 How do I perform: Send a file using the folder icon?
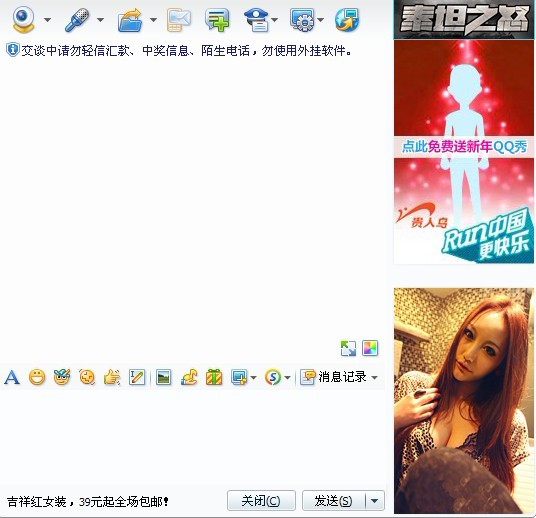tap(130, 20)
